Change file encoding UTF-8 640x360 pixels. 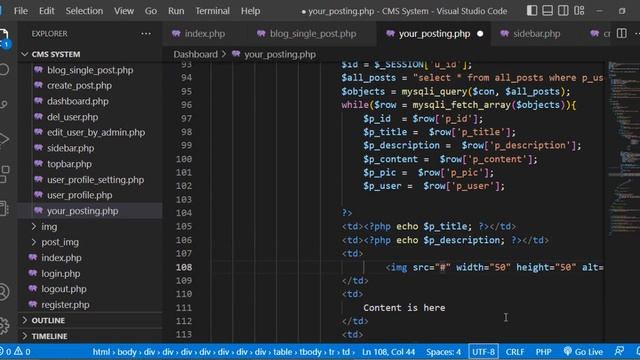[483, 351]
